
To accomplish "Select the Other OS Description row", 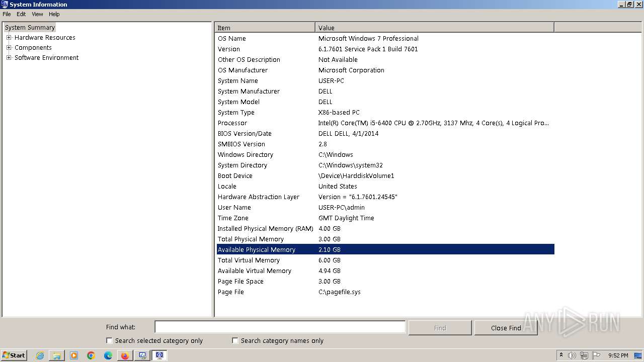I will [x=385, y=60].
